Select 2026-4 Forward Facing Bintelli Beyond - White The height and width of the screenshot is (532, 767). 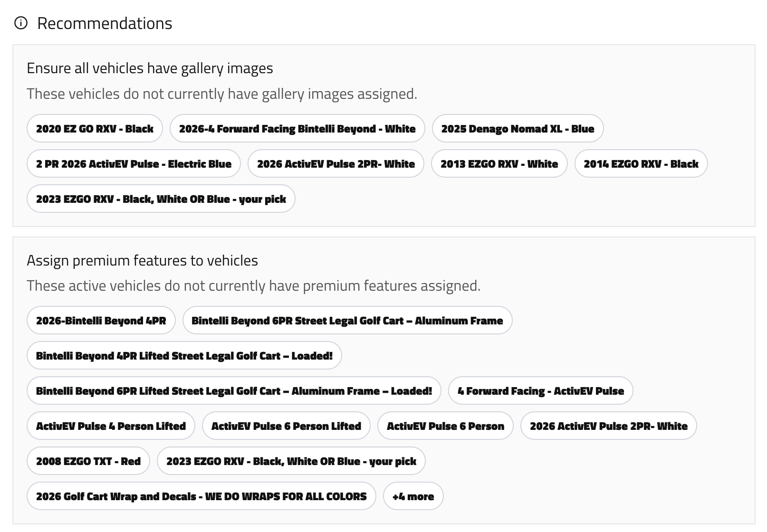tap(297, 128)
